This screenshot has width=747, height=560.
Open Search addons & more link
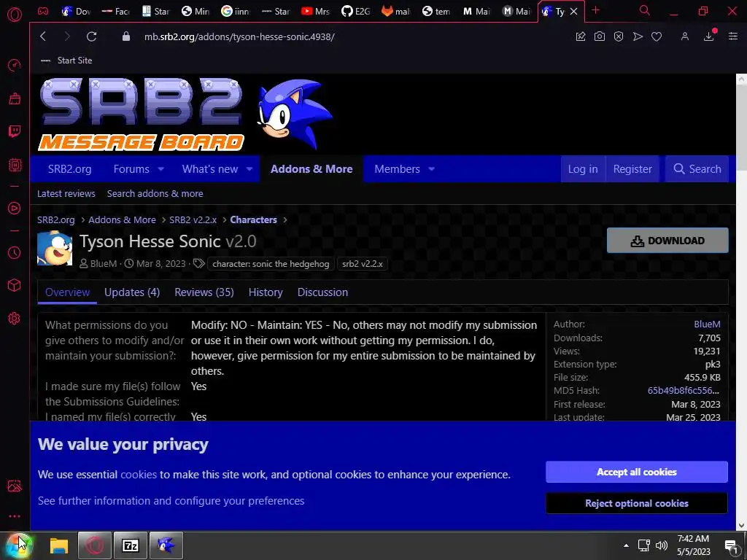(x=155, y=194)
